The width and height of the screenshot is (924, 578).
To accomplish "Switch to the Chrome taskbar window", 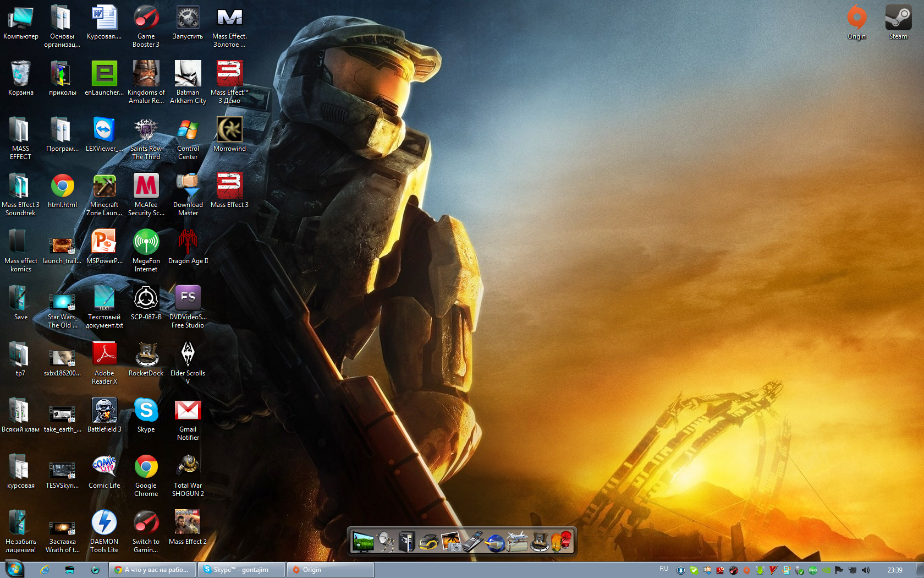I will tap(152, 570).
